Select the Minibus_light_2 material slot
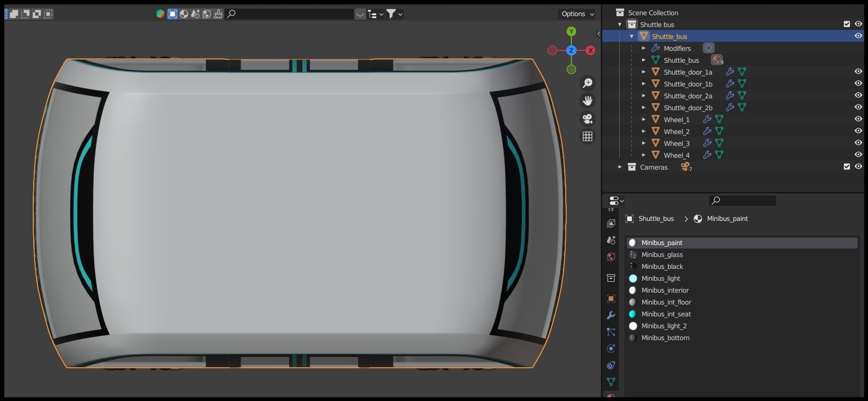The image size is (868, 401). 742,326
